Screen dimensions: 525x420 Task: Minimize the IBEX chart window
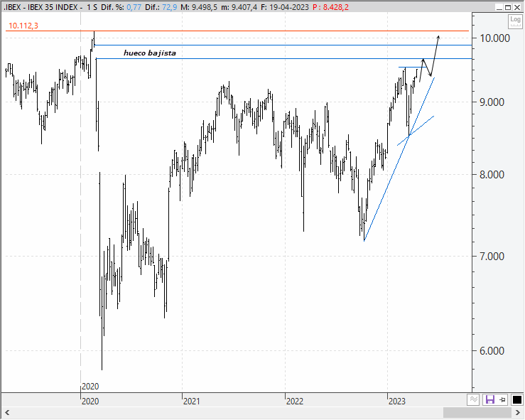click(499, 7)
